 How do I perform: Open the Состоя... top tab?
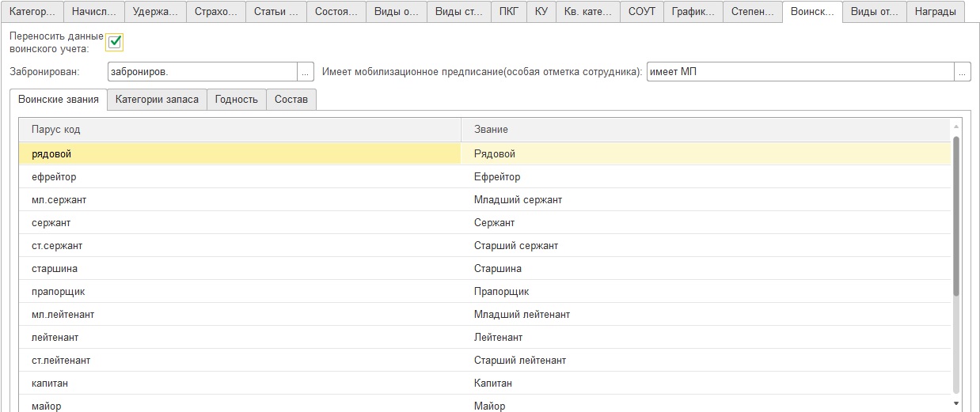(336, 12)
